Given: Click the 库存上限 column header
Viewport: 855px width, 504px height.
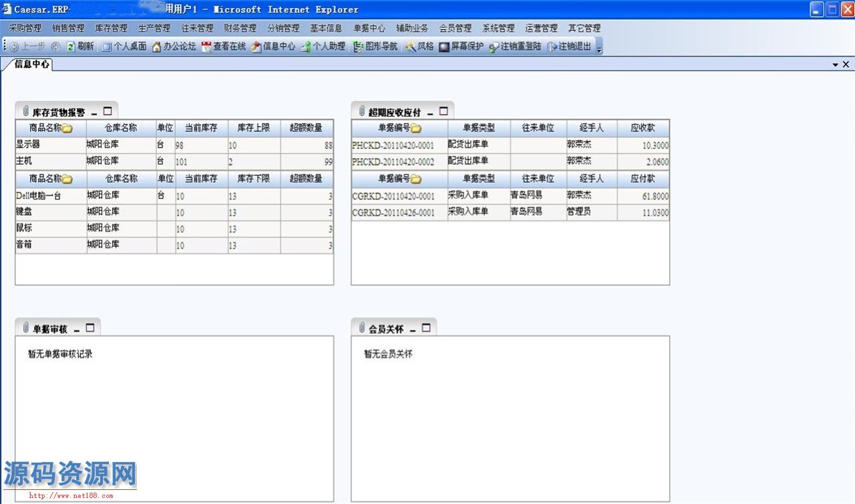Looking at the screenshot, I should coord(254,128).
